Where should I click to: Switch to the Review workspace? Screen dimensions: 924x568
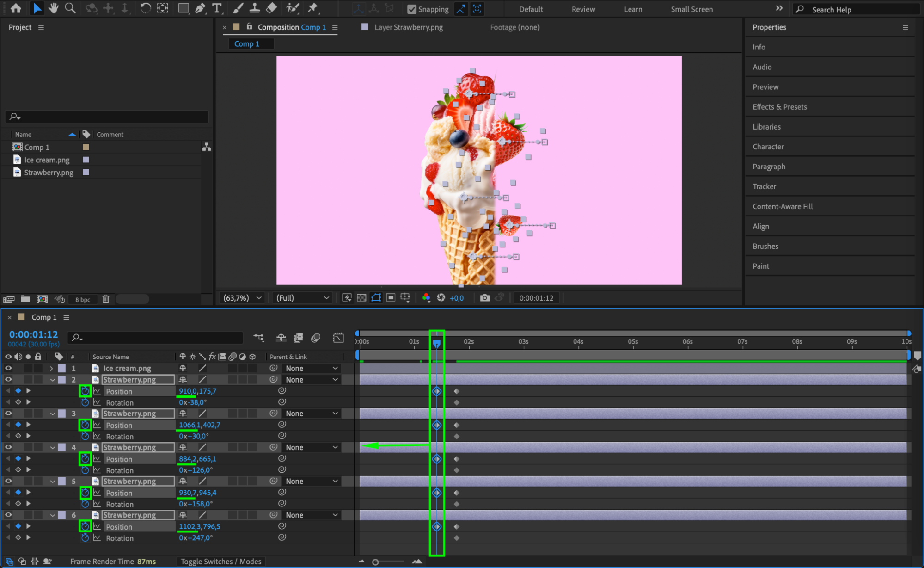pyautogui.click(x=583, y=9)
